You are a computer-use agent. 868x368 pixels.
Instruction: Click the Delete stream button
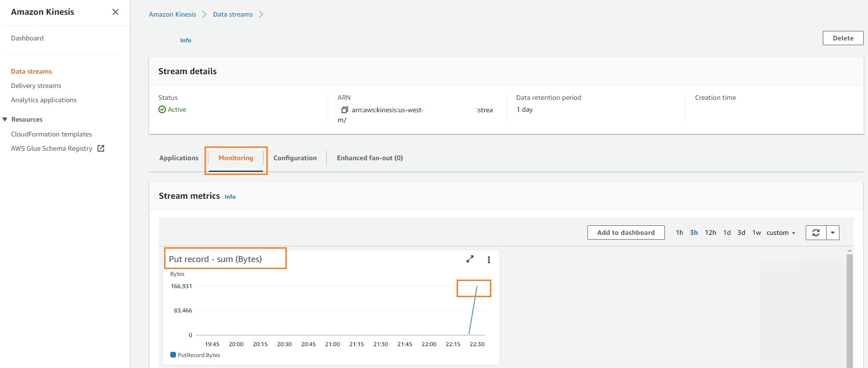[843, 38]
